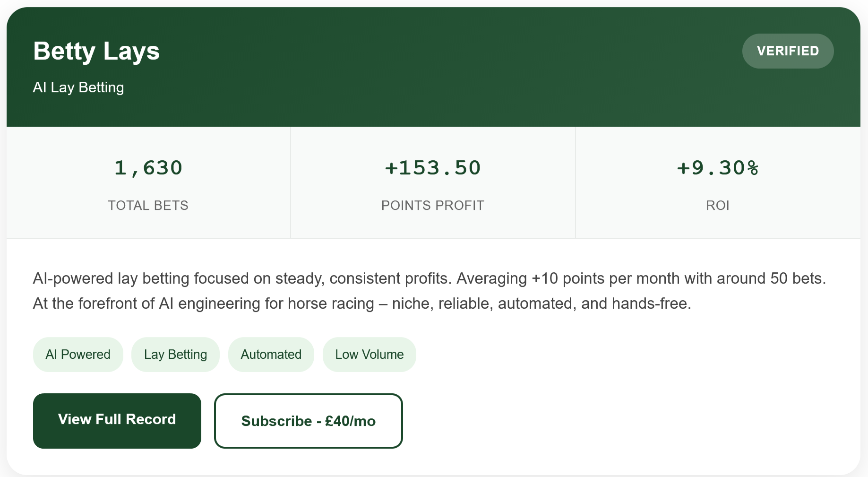This screenshot has height=477, width=868.
Task: Click the Automated tag chip
Action: (271, 355)
